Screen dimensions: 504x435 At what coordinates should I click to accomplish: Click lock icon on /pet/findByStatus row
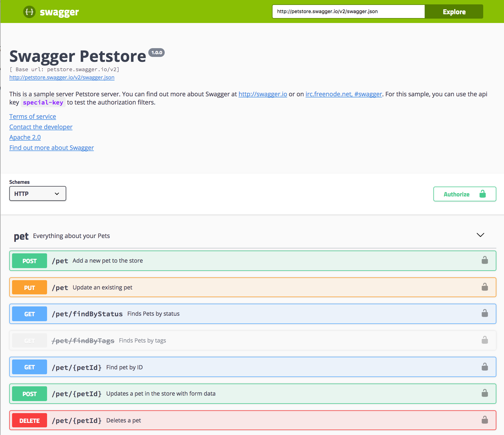pyautogui.click(x=485, y=313)
